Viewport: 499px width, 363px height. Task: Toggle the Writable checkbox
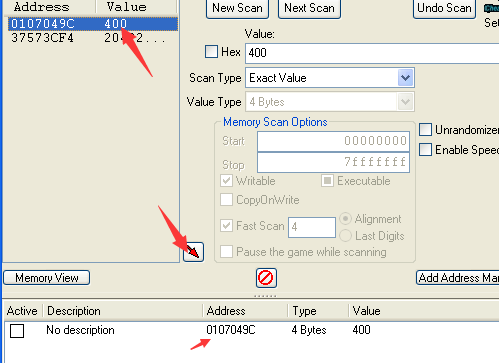227,181
